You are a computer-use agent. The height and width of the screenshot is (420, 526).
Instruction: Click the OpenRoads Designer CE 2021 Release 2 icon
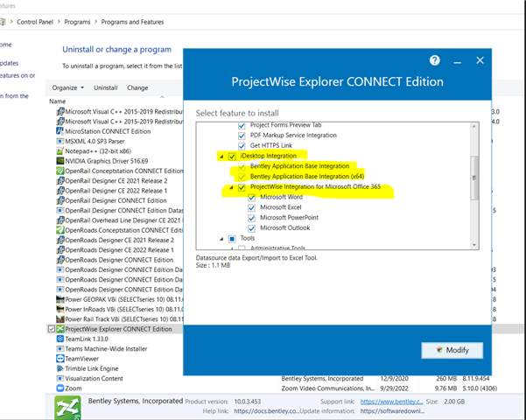(x=60, y=241)
